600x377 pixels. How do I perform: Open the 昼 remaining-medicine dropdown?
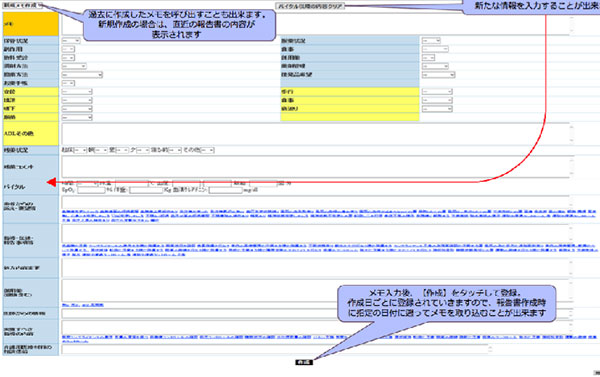click(x=122, y=150)
